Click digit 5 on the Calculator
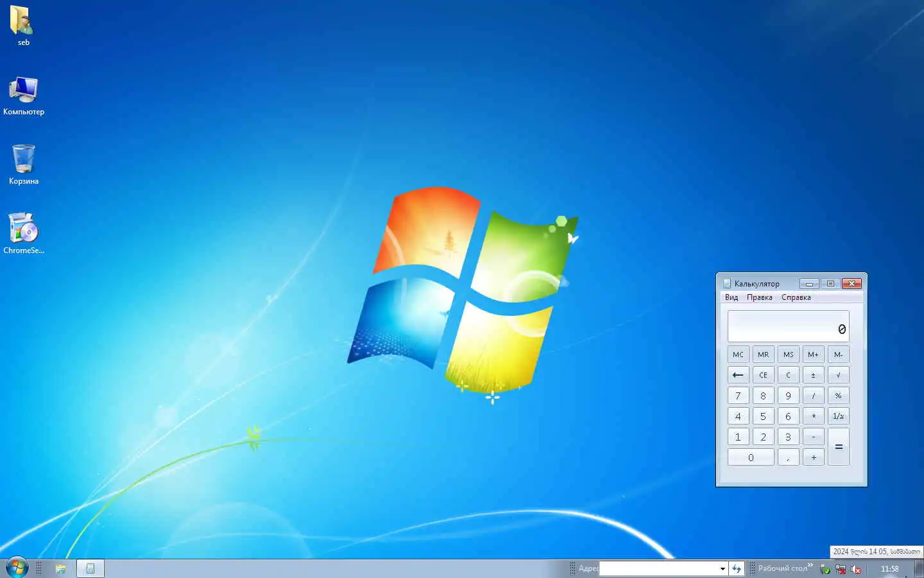 (763, 416)
